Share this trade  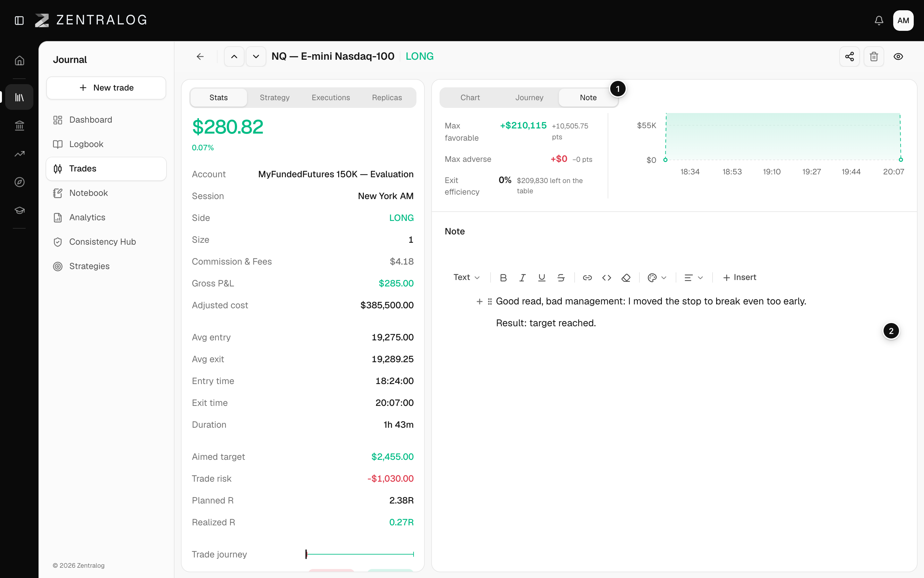coord(850,57)
